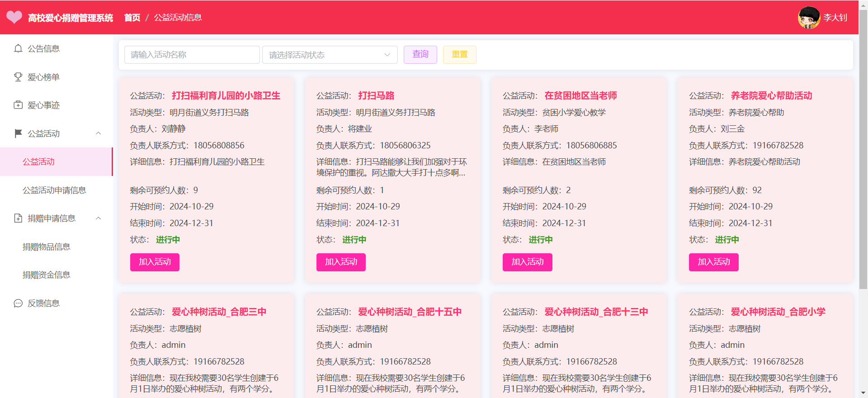
Task: Open 爱心事迹 menu item
Action: click(57, 105)
